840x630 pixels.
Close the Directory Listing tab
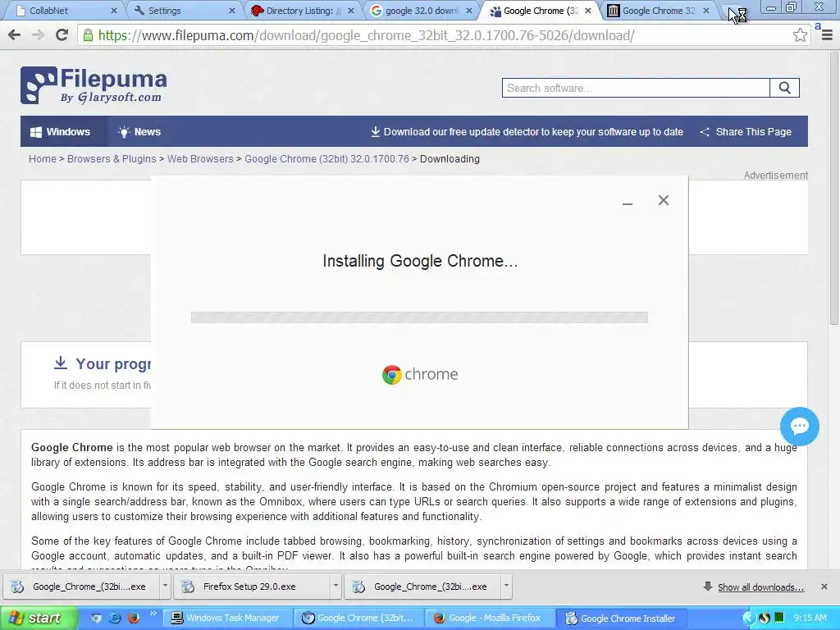(351, 11)
